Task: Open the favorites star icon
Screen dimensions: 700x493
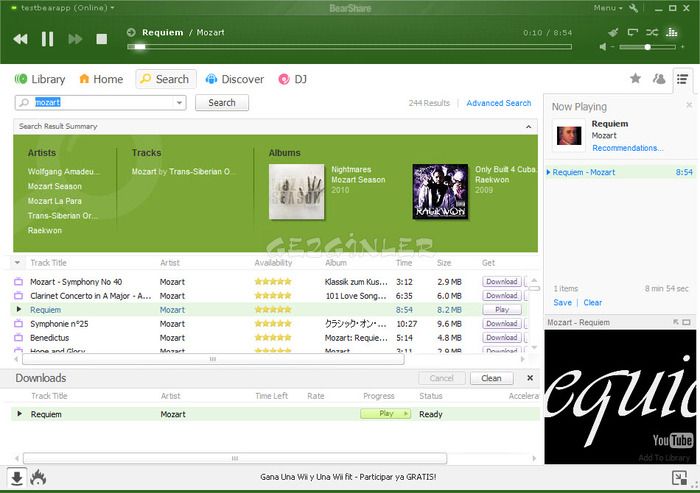Action: [635, 79]
